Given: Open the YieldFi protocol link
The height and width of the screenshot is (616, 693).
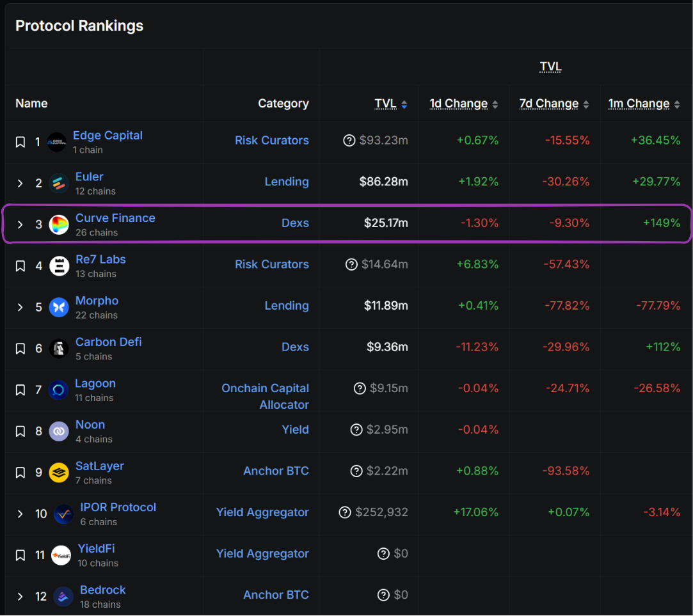Looking at the screenshot, I should (97, 549).
